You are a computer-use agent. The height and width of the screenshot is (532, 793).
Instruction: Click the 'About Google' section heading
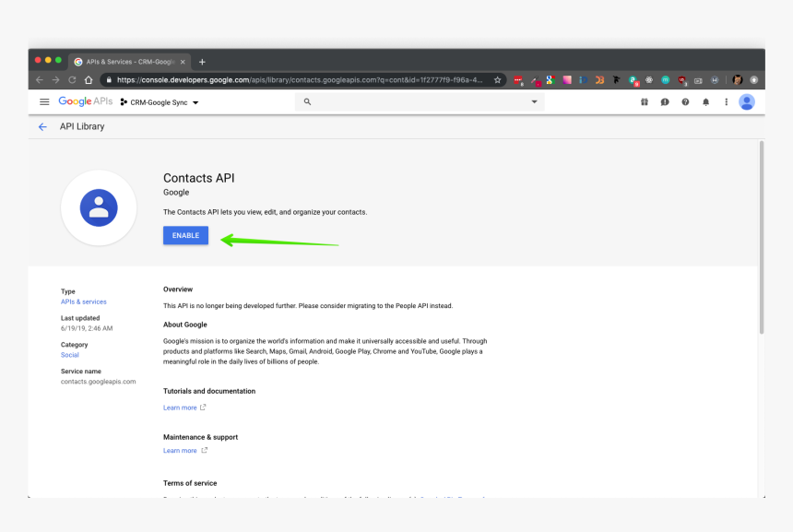click(185, 325)
